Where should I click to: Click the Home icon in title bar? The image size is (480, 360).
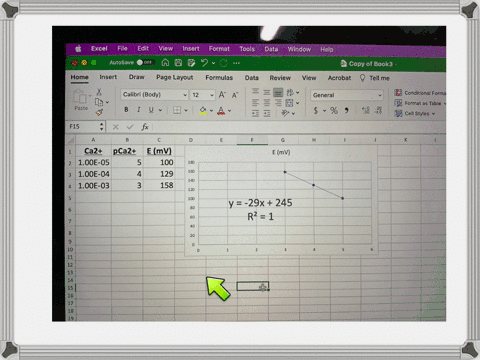tap(165, 63)
